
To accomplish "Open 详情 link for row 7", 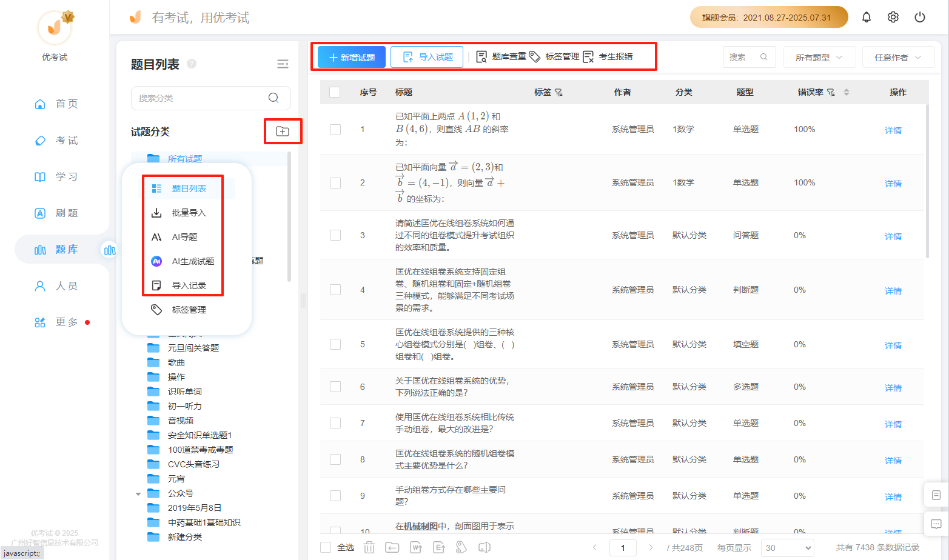I will click(x=893, y=424).
